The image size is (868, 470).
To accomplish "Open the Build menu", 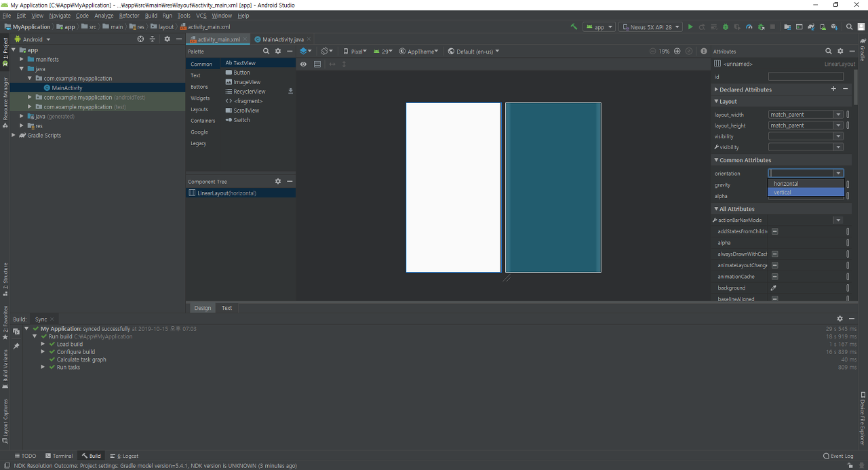I will coord(151,16).
